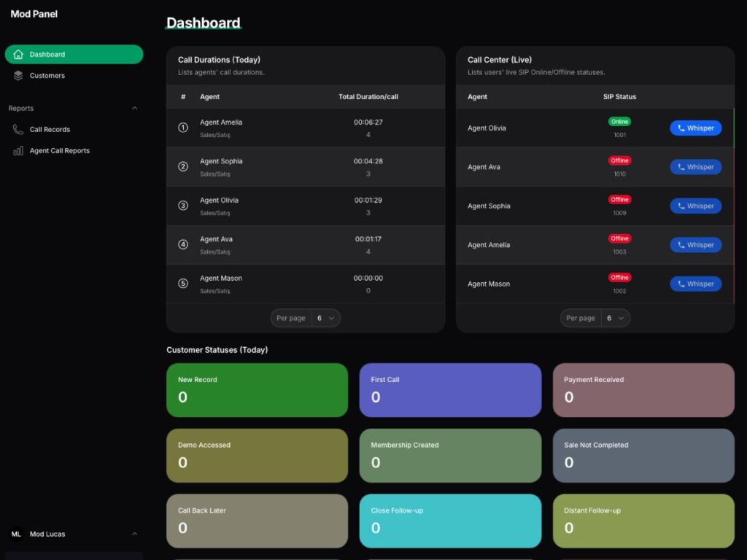Viewport: 747px width, 560px height.
Task: Click the Agent Call Reports chart icon
Action: [18, 150]
